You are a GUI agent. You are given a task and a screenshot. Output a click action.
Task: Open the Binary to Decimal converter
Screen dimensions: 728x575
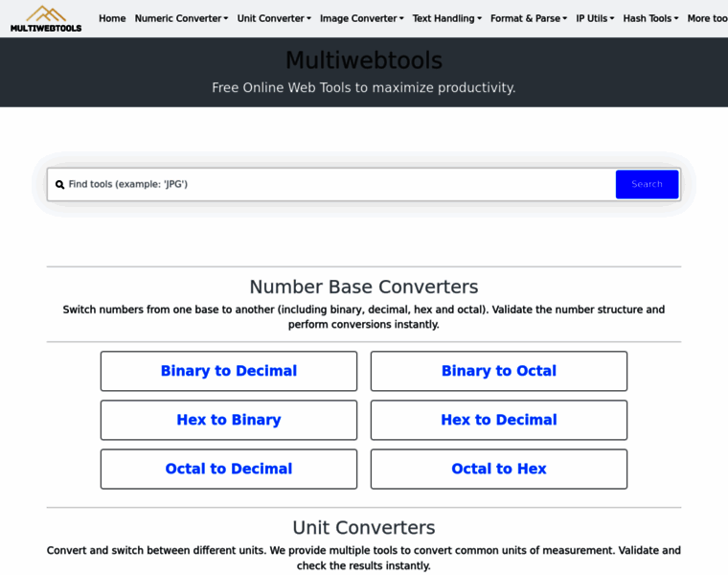229,371
